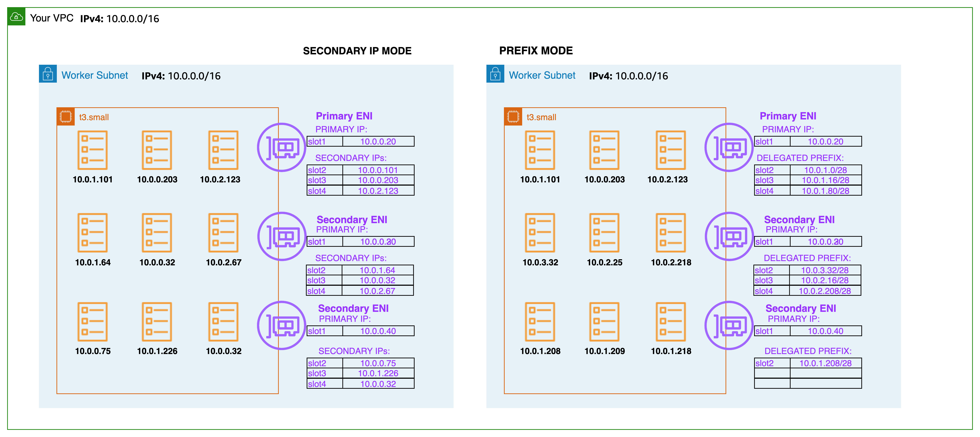
Task: Select the pod icon labeled 10.0.2.123 in left subnet
Action: 223,150
